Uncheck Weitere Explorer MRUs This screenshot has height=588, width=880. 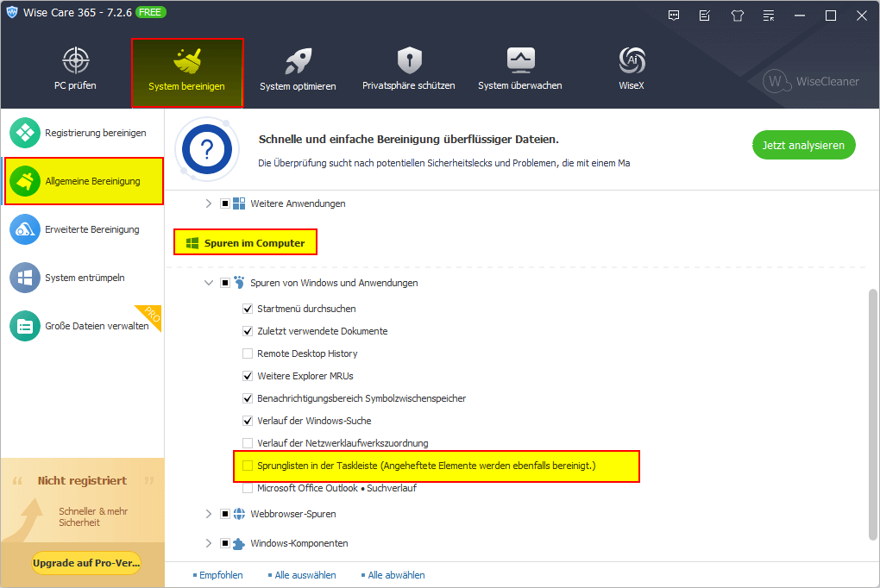click(248, 376)
